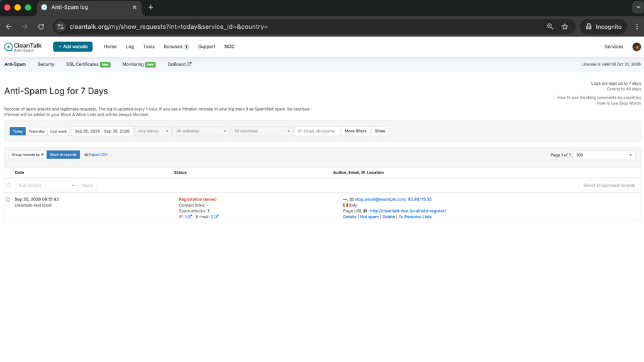Click the help icon beside Page URL
Viewport: 644px width, 362px height.
point(365,211)
